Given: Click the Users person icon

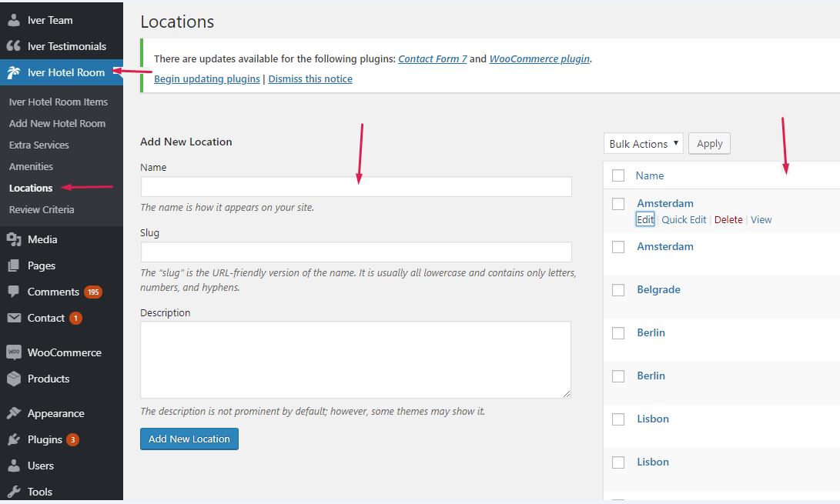Looking at the screenshot, I should (14, 466).
